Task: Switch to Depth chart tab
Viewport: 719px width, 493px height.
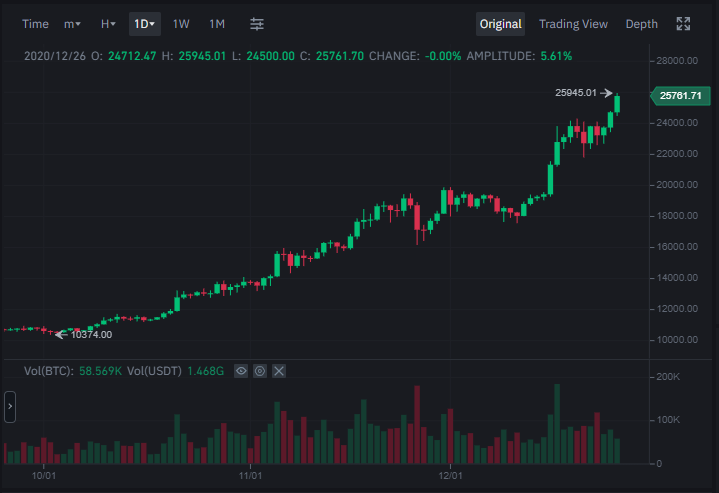Action: tap(642, 24)
